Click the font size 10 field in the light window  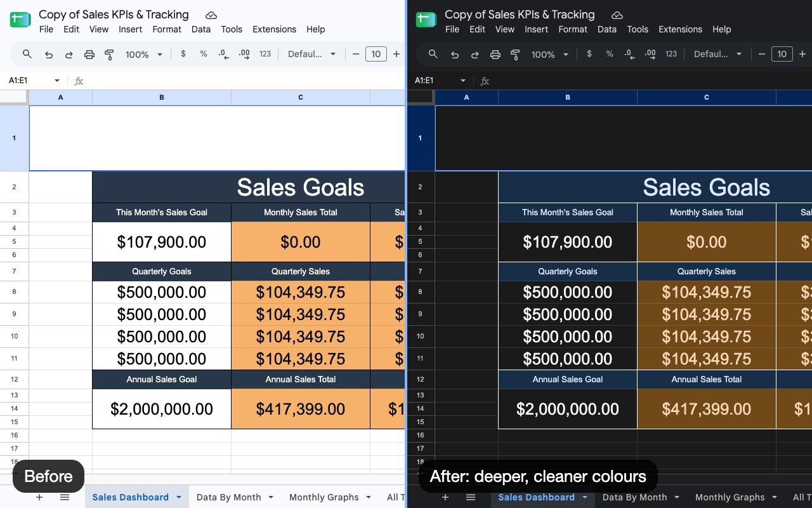(376, 54)
